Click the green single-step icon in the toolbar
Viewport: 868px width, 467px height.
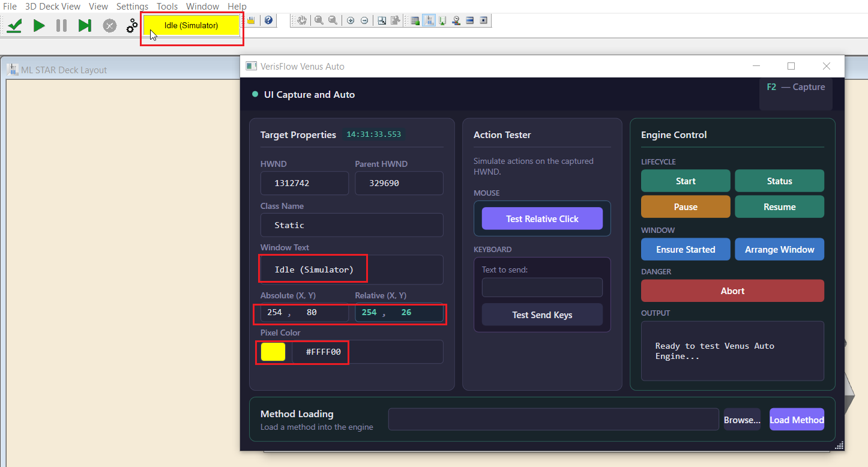pos(85,25)
